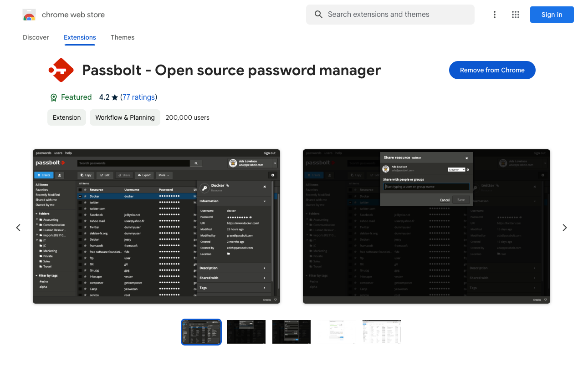
Task: Focus the Search extensions and themes field
Action: point(390,15)
